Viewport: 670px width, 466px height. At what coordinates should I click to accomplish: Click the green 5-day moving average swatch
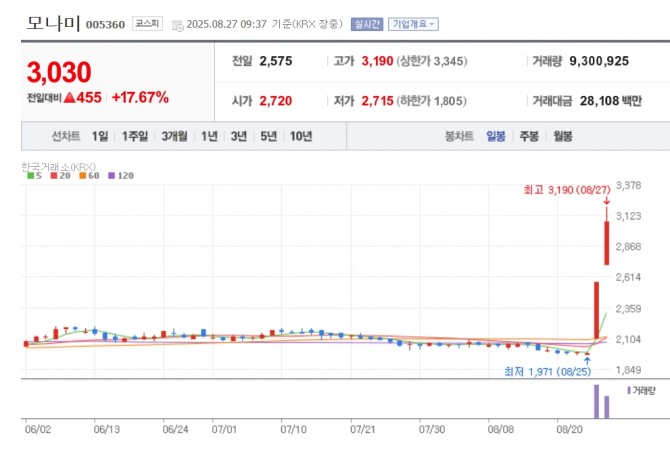30,176
